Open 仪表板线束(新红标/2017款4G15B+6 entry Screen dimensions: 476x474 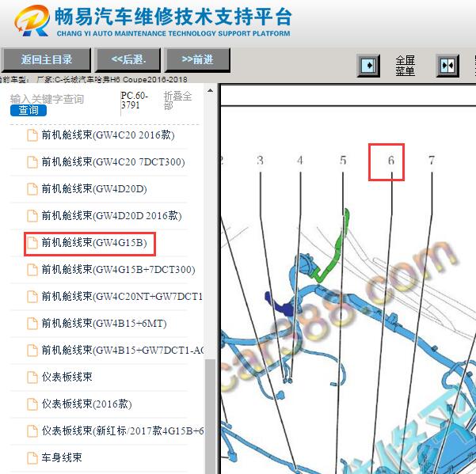point(123,430)
